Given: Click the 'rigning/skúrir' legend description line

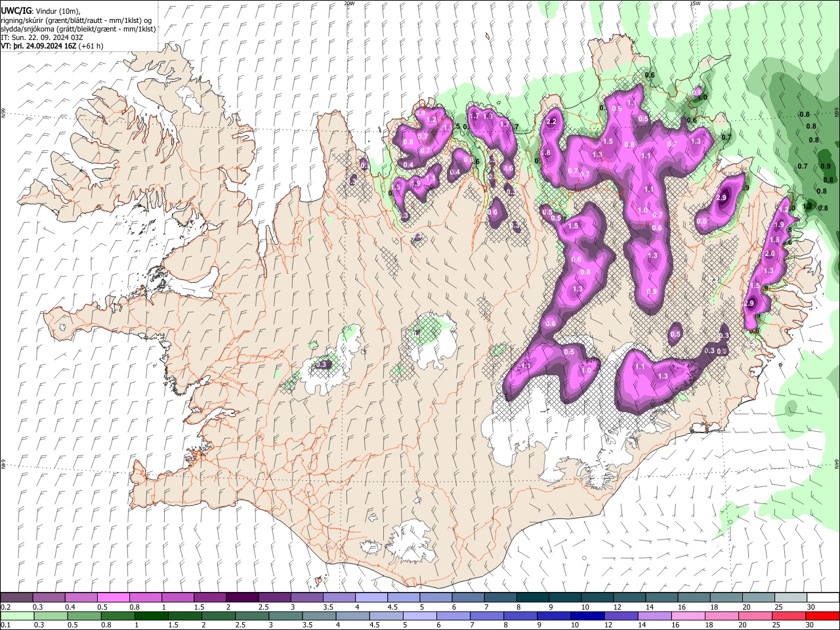Looking at the screenshot, I should 76,20.
